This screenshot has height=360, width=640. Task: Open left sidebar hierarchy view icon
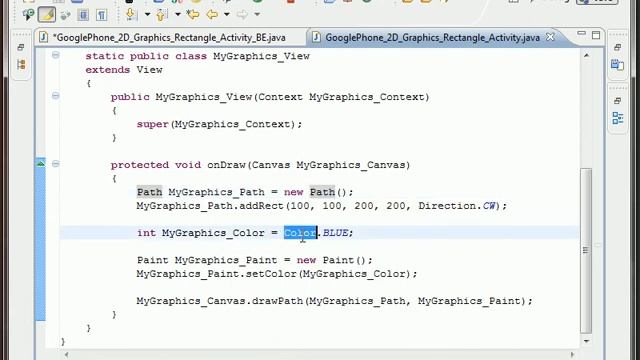coord(21,64)
